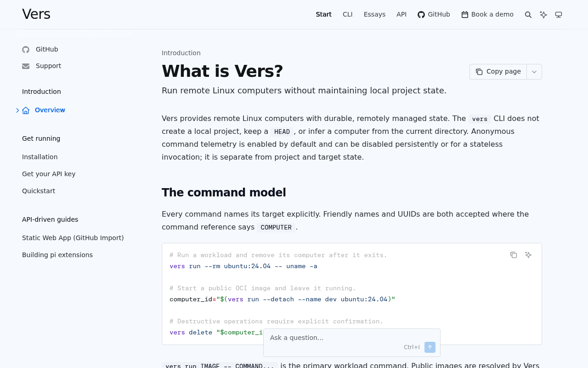This screenshot has height=368, width=588.
Task: Open the Installation page
Action: [40, 157]
